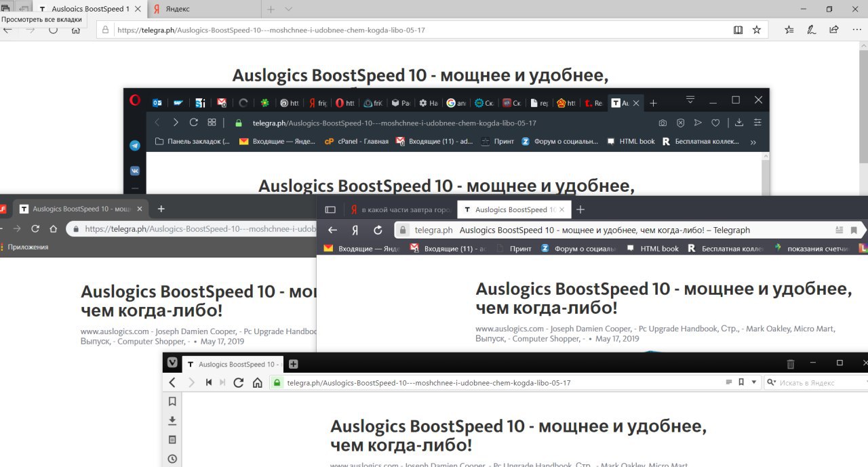This screenshot has width=868, height=467.
Task: Go to the Chrome home page
Action: [x=54, y=228]
